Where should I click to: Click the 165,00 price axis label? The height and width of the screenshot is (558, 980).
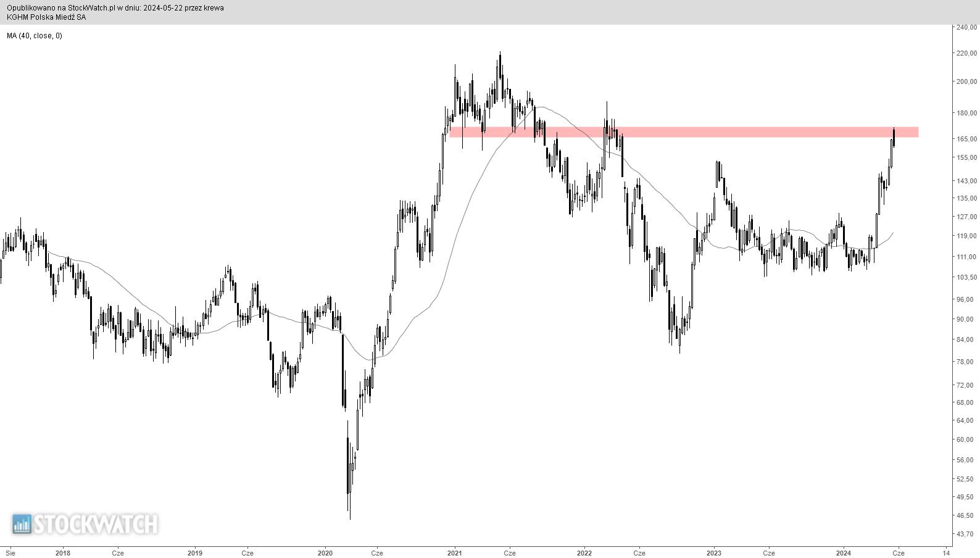pos(966,139)
